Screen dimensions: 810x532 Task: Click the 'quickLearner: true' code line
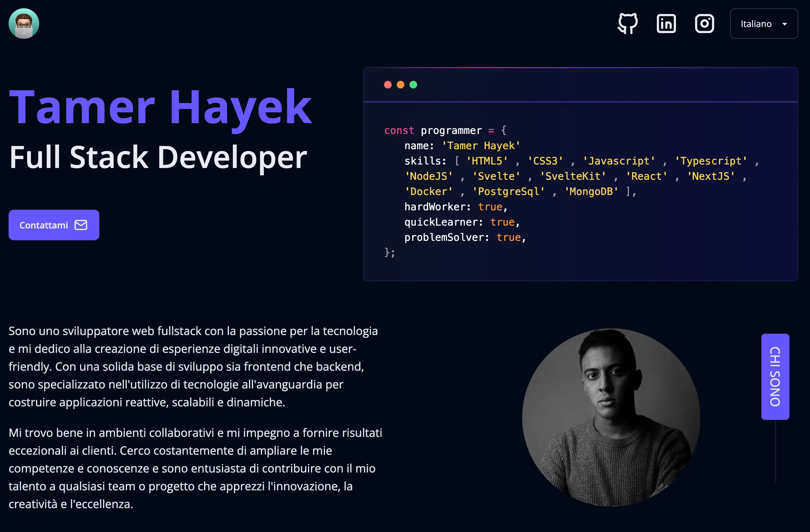[462, 222]
